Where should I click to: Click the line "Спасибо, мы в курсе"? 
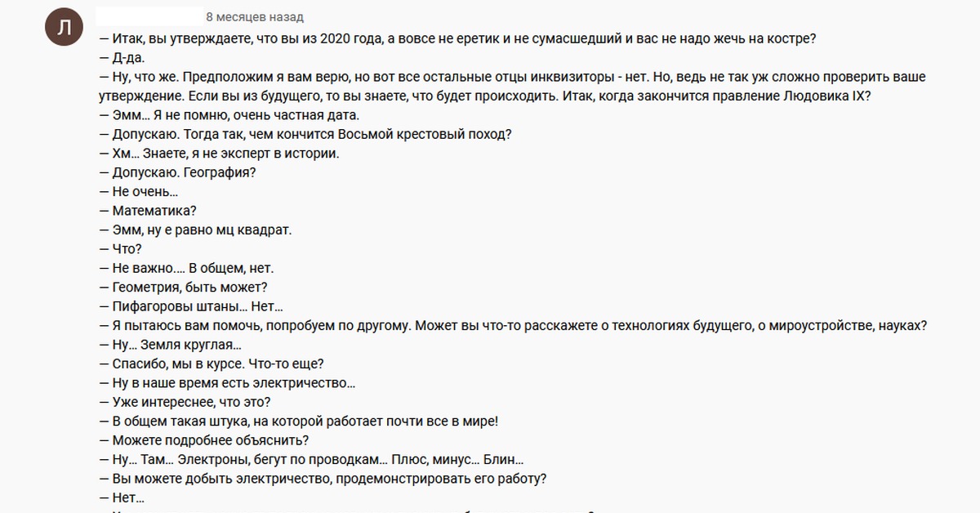pyautogui.click(x=216, y=364)
